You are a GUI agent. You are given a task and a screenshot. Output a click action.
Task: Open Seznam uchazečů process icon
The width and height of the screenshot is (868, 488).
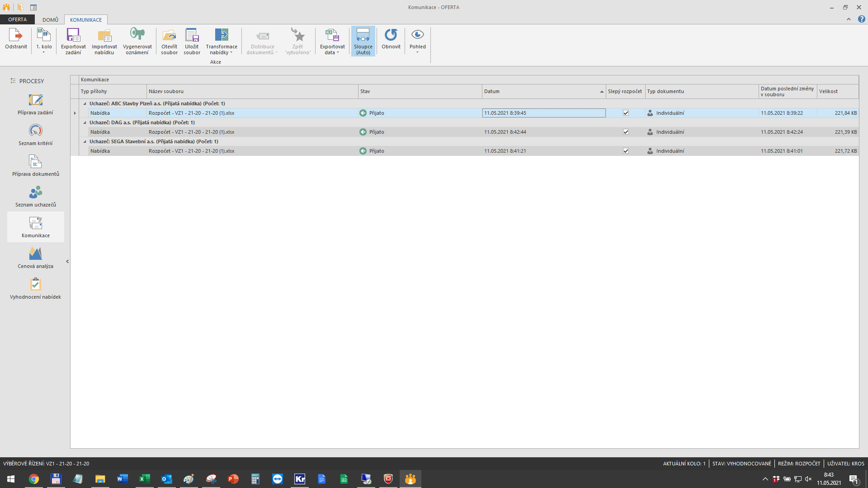click(36, 193)
